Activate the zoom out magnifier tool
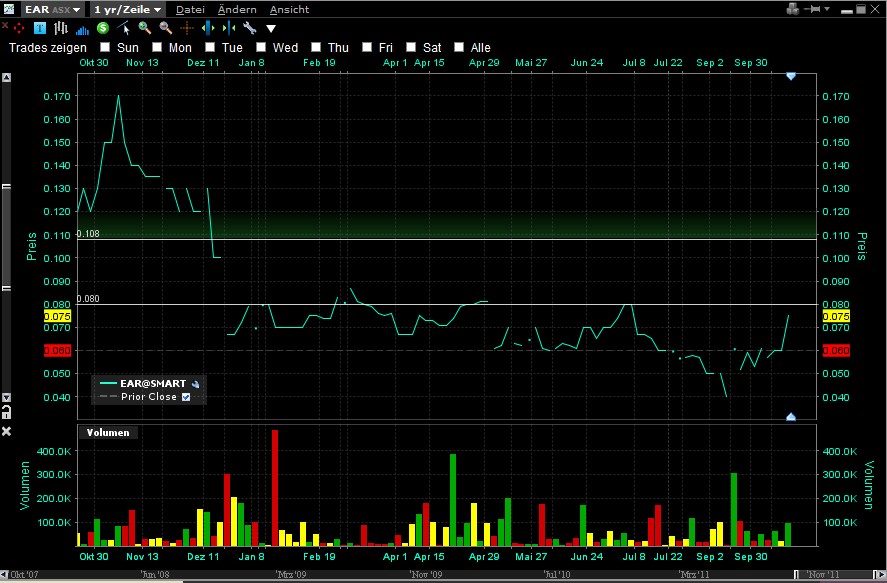The image size is (887, 583). tap(165, 29)
